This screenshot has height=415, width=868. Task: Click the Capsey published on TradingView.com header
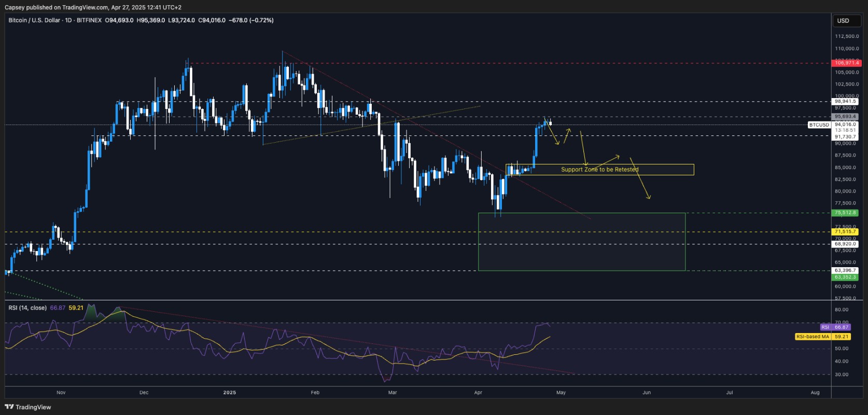click(93, 7)
